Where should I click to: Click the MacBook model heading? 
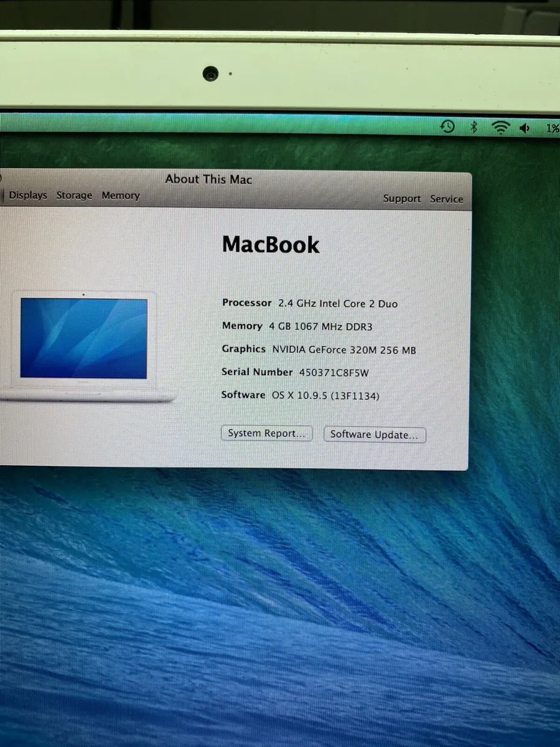point(271,245)
